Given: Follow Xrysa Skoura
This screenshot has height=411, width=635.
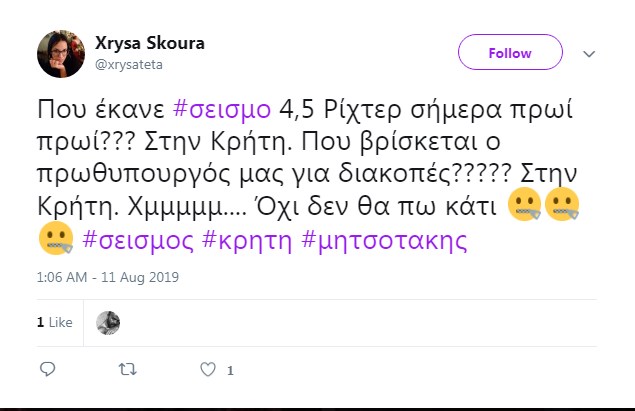Looking at the screenshot, I should 510,52.
